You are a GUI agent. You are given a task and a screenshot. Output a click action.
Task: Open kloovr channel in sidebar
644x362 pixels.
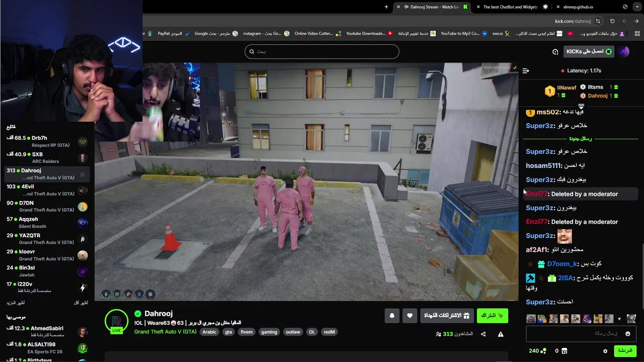pyautogui.click(x=47, y=255)
